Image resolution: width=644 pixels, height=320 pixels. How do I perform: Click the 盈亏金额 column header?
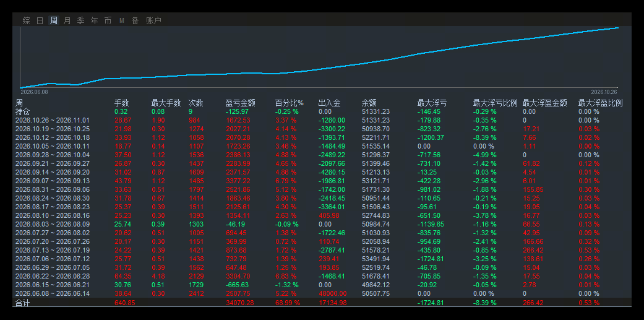(240, 103)
